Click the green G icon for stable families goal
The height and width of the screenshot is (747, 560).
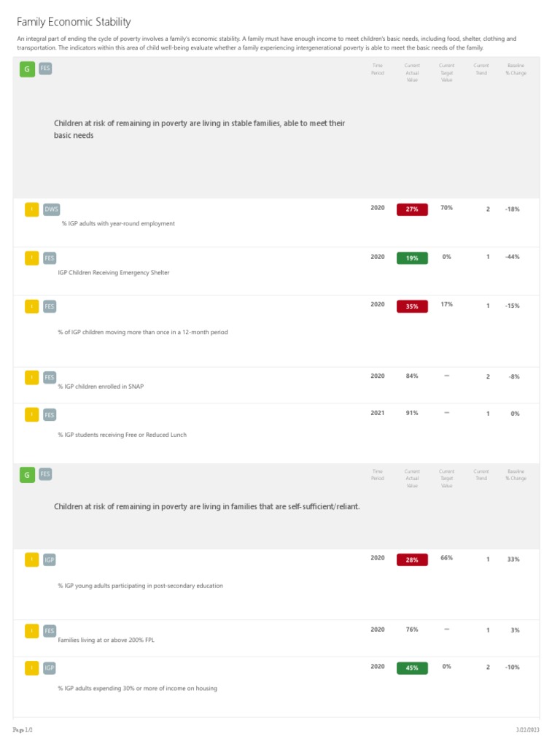click(x=27, y=69)
